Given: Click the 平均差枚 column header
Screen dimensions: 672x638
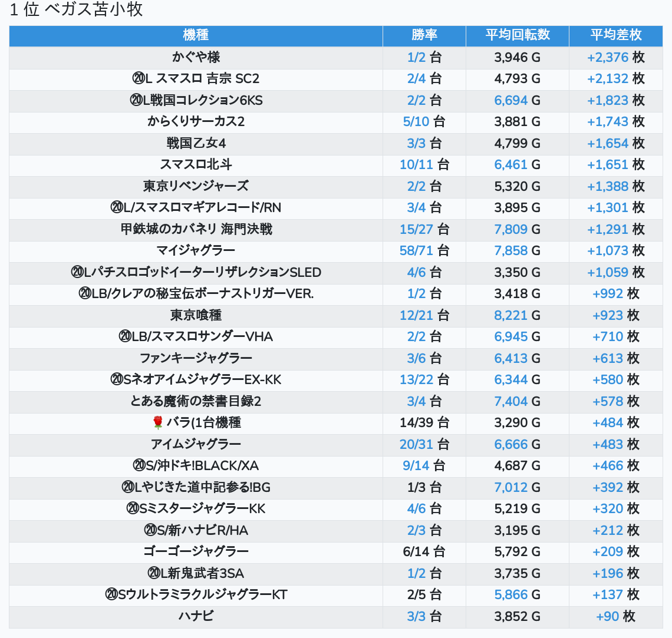Looking at the screenshot, I should pyautogui.click(x=616, y=35).
